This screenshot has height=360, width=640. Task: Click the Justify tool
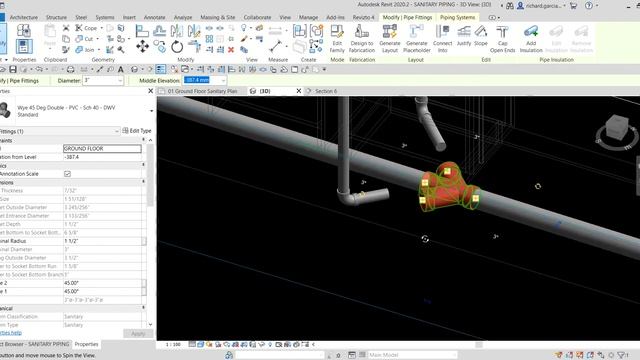464,36
